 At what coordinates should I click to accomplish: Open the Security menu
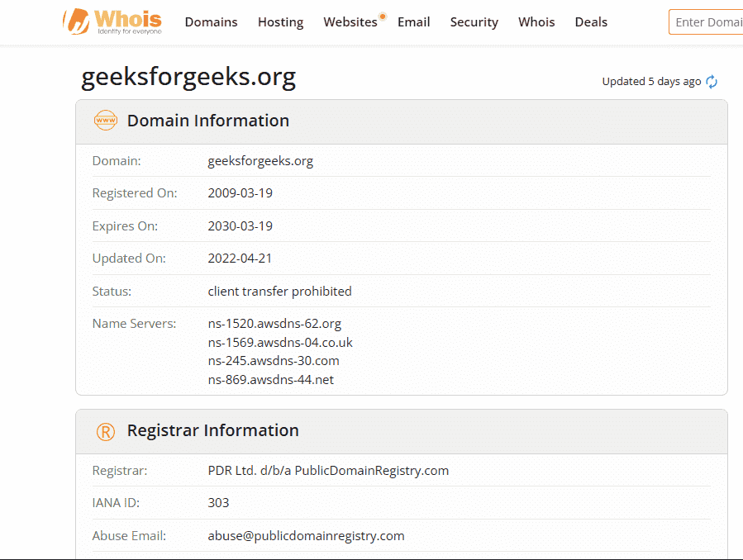coord(474,22)
